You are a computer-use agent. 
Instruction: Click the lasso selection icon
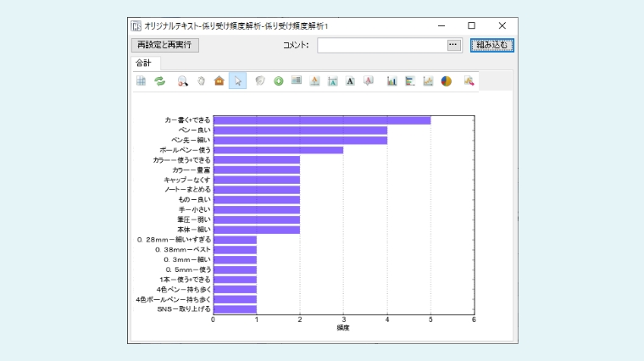[x=259, y=81]
